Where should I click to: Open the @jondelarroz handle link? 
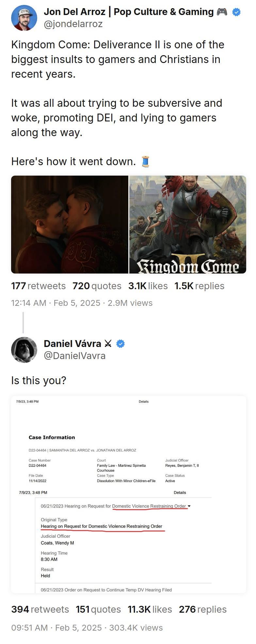coord(73,24)
